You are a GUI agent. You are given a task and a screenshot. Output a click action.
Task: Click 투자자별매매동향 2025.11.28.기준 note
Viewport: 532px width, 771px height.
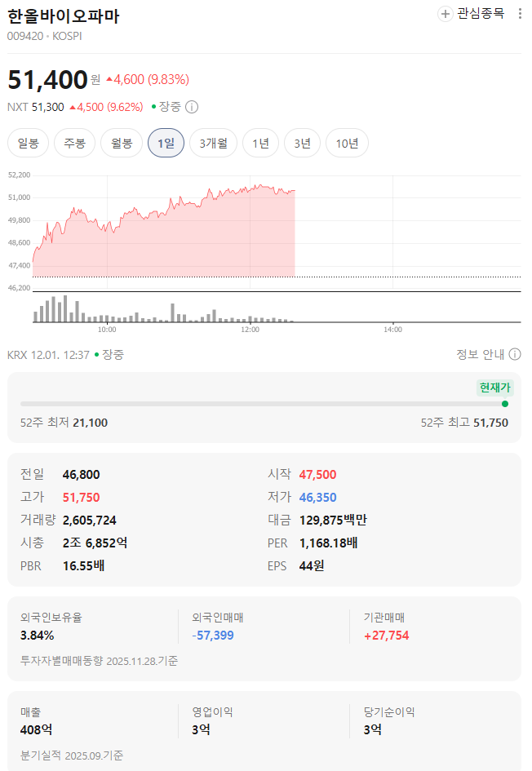click(99, 660)
